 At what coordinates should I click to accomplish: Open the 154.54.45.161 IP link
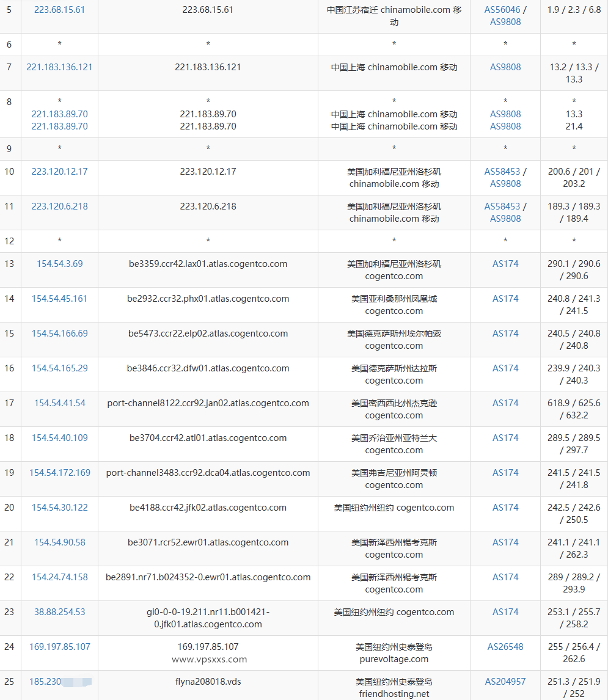click(59, 299)
